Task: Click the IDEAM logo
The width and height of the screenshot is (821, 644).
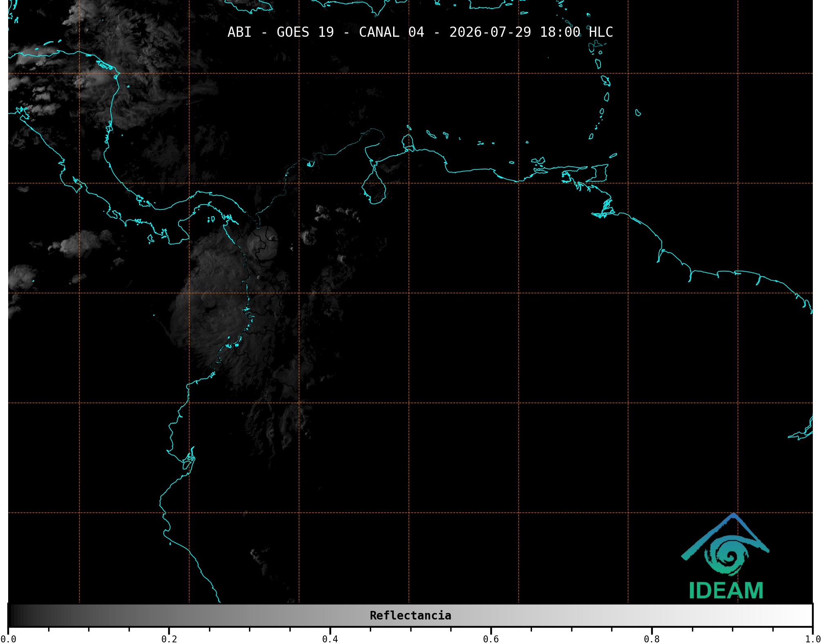Action: coord(725,556)
